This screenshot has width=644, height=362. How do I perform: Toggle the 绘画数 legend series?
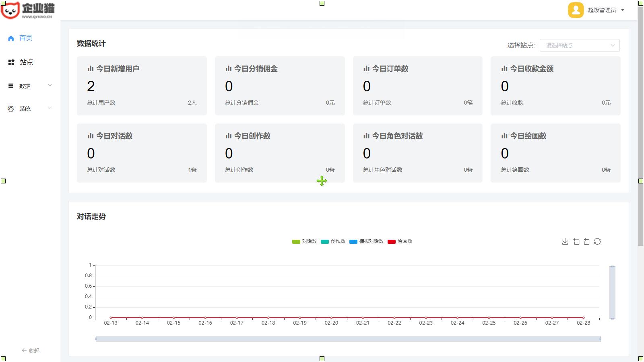(400, 241)
